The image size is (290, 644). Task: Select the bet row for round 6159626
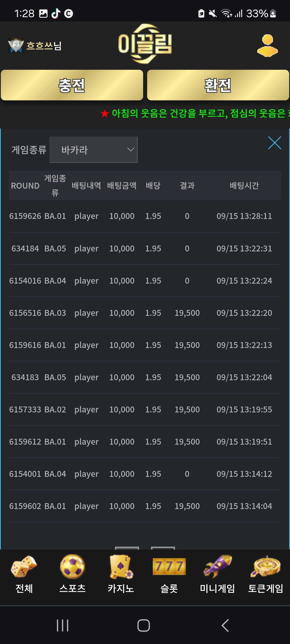point(145,216)
